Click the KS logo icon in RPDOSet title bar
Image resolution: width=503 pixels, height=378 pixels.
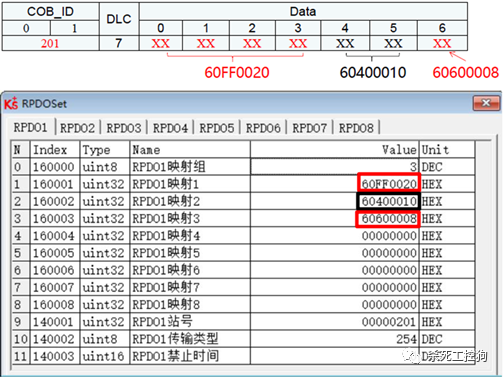point(11,103)
